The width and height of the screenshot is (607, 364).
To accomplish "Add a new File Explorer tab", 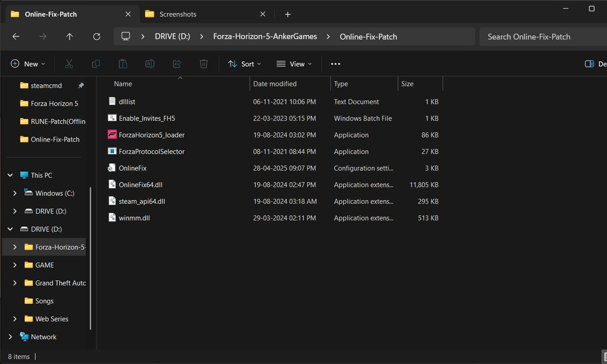I will coord(287,14).
